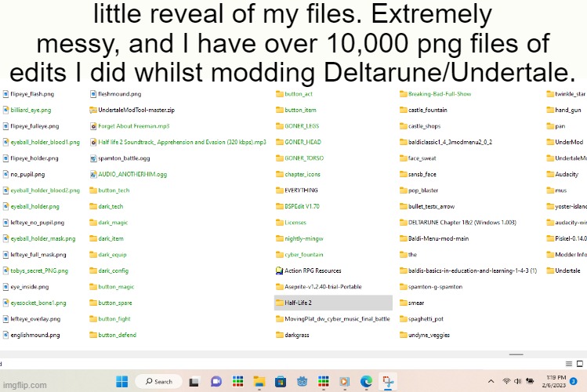This screenshot has height=392, width=587.
Task: Select the undyne_veggies folder
Action: [425, 335]
